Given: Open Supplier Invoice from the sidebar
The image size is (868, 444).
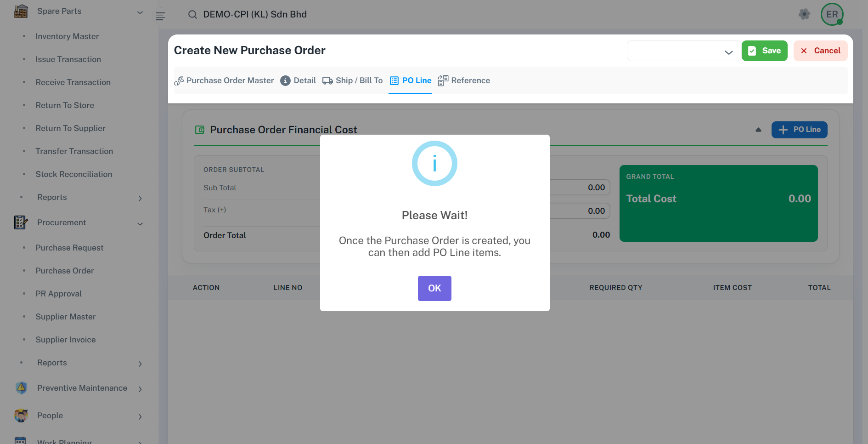Looking at the screenshot, I should [x=66, y=340].
